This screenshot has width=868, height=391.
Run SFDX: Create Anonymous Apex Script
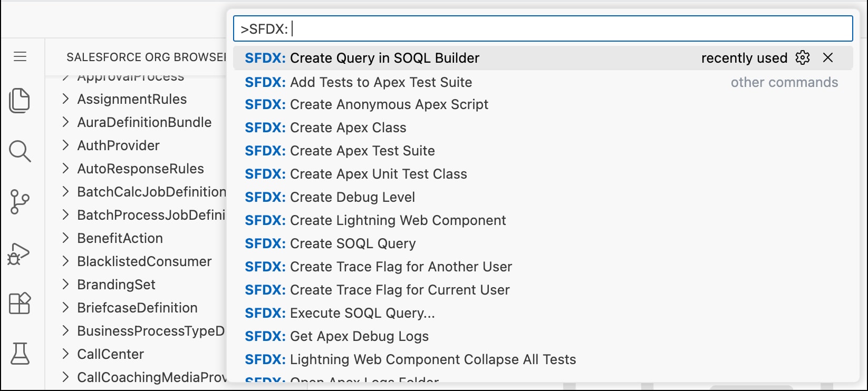click(543, 104)
